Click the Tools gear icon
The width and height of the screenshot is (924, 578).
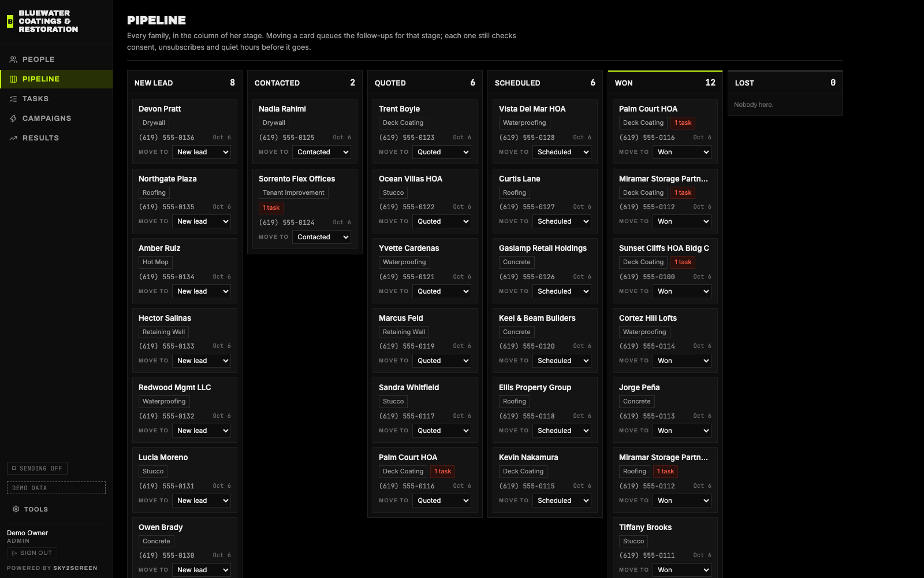pos(16,509)
